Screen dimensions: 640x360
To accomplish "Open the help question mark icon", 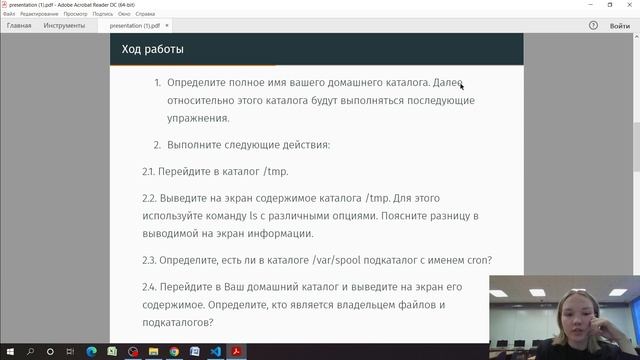I will (x=593, y=25).
